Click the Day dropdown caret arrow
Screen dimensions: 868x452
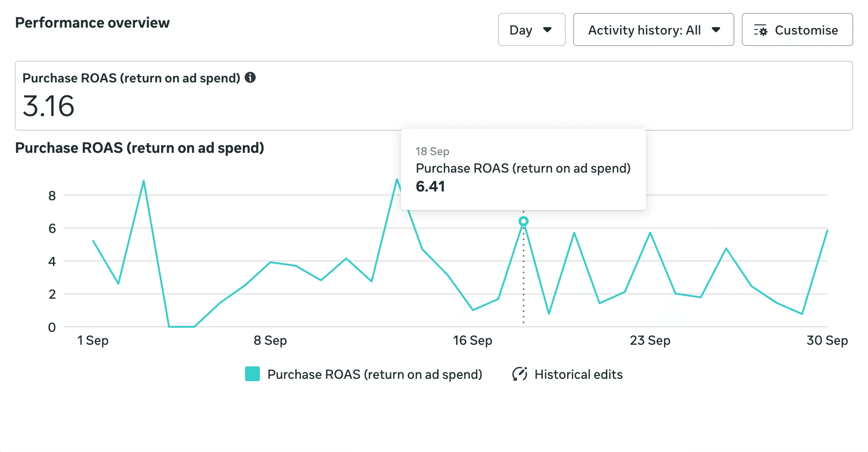click(x=547, y=30)
